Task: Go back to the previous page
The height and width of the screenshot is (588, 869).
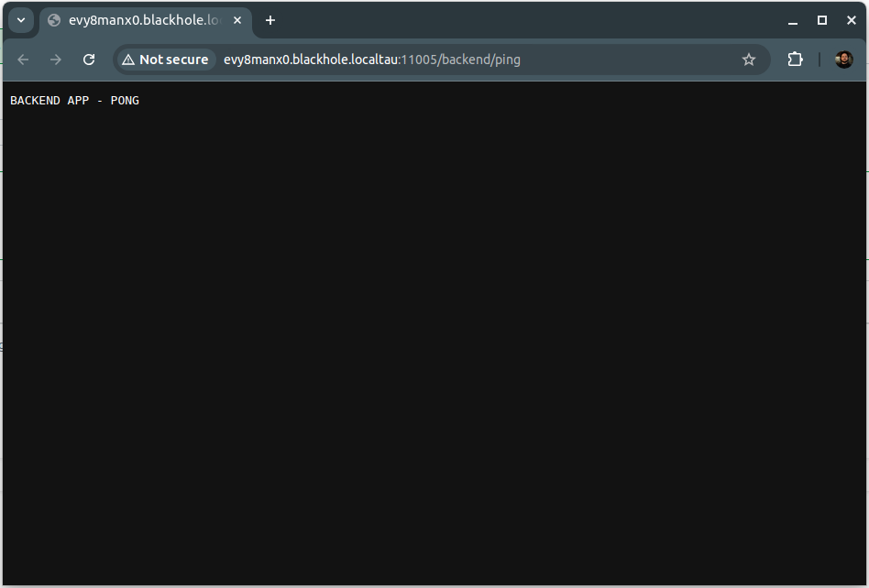Action: pos(23,60)
